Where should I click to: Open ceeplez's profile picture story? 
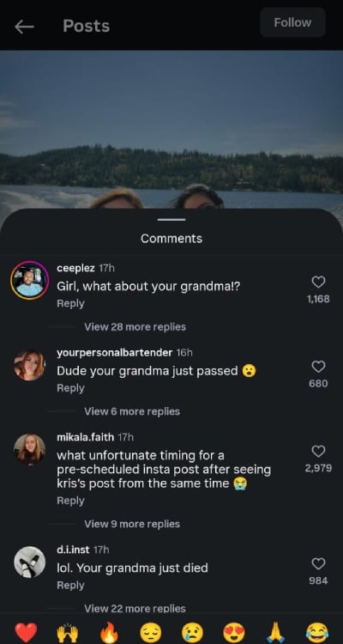29,280
